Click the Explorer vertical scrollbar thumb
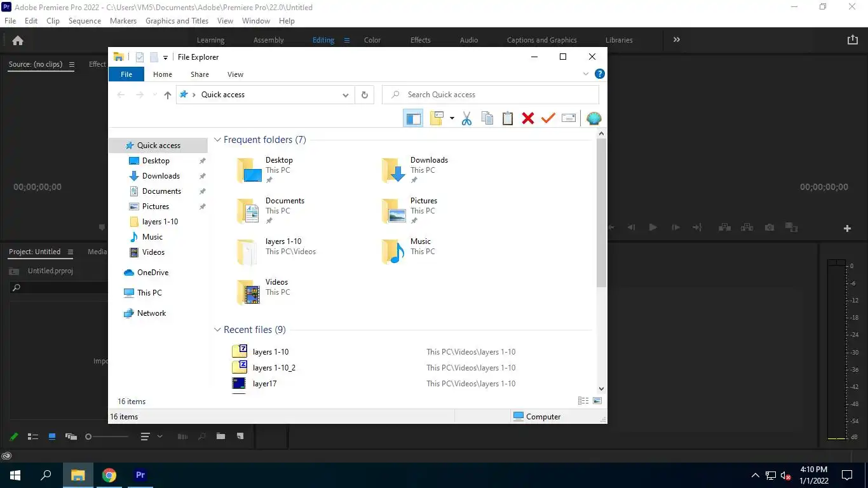The width and height of the screenshot is (868, 488). [601, 213]
